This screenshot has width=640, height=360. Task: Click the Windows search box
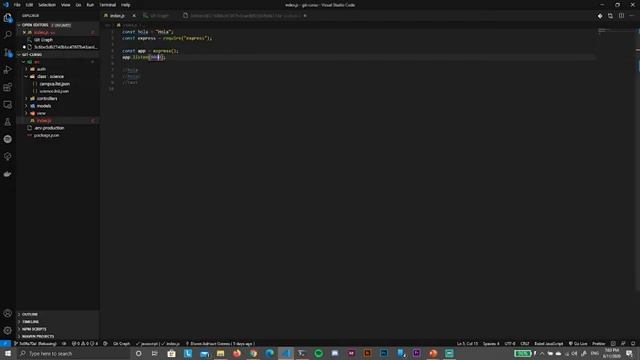[x=73, y=353]
